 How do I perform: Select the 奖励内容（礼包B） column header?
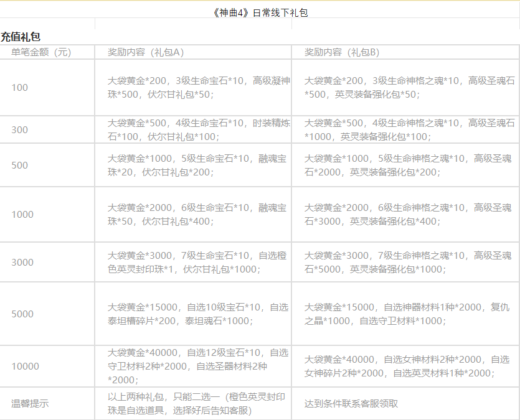pyautogui.click(x=342, y=52)
